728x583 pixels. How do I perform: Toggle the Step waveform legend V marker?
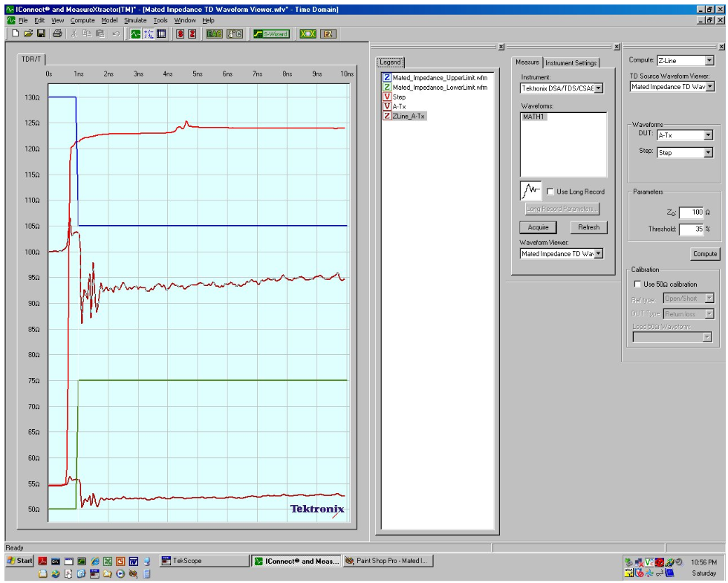pos(387,97)
